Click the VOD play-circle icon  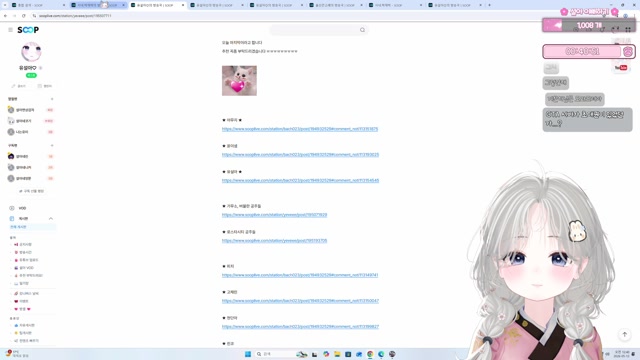(x=12, y=208)
